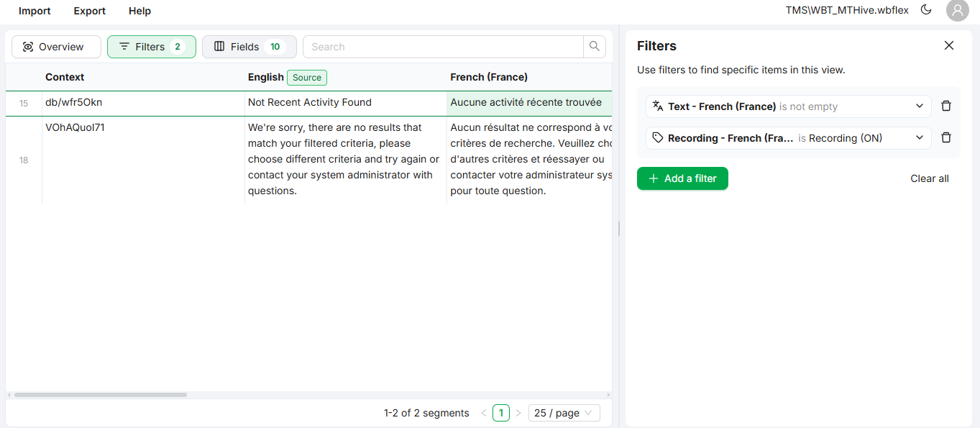Open the Import menu
980x428 pixels.
[35, 11]
